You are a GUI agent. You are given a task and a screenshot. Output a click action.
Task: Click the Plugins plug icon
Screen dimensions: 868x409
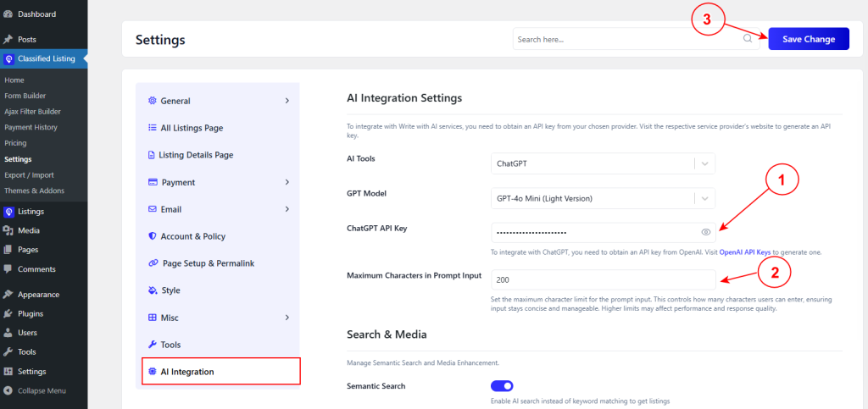[x=8, y=314]
